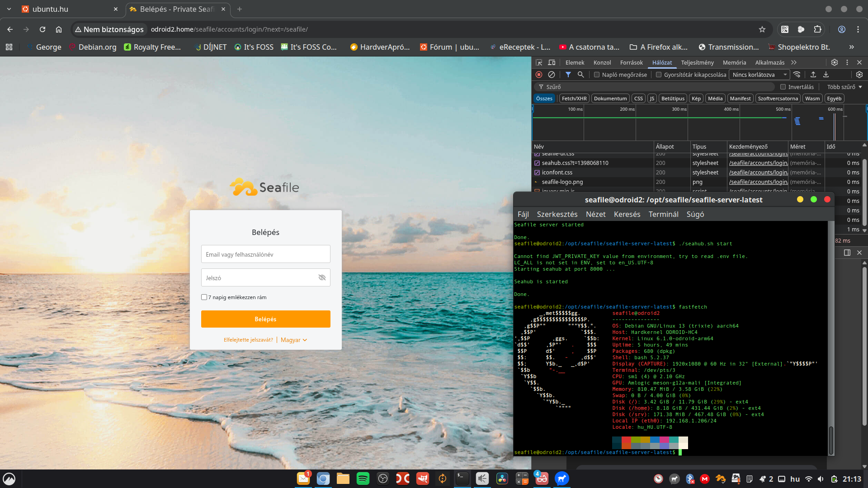The width and height of the screenshot is (868, 488).
Task: Open the browser profile icon
Action: pyautogui.click(x=842, y=29)
